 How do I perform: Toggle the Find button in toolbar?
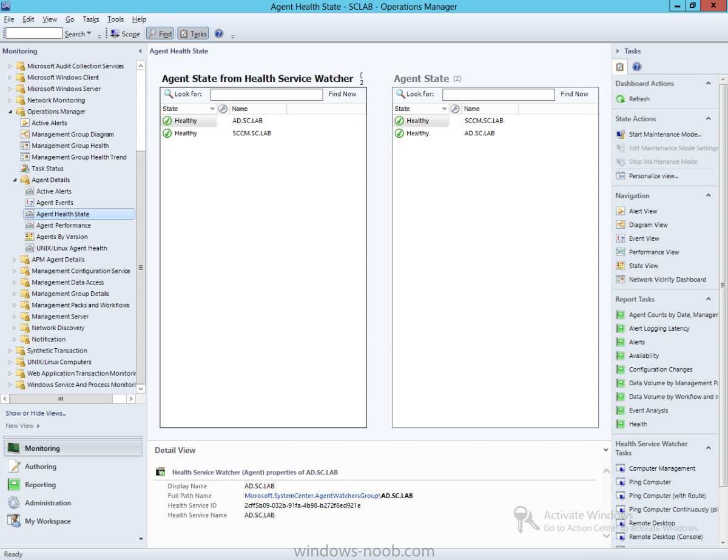click(160, 34)
